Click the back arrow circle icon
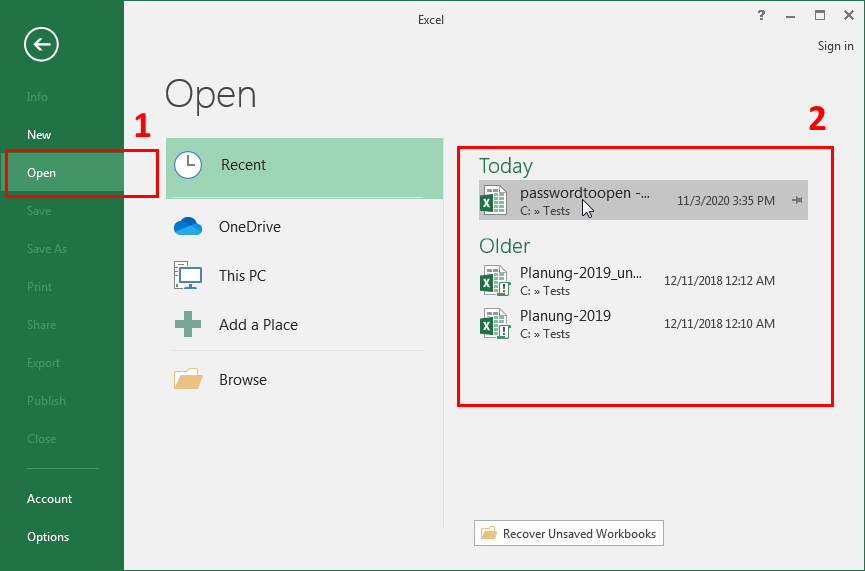The height and width of the screenshot is (571, 865). 41,44
